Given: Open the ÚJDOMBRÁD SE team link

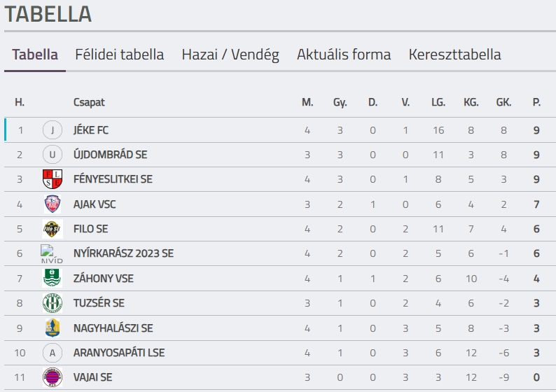Looking at the screenshot, I should (x=110, y=155).
